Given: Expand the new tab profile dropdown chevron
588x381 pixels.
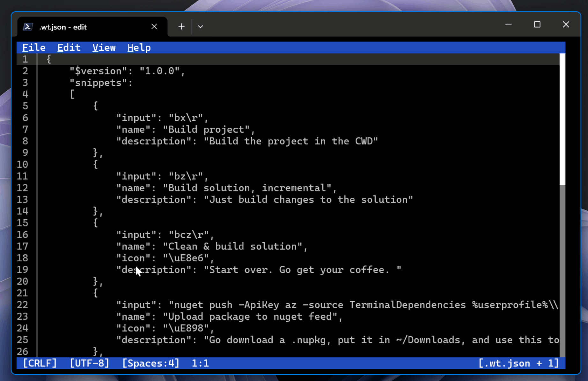Looking at the screenshot, I should (200, 26).
